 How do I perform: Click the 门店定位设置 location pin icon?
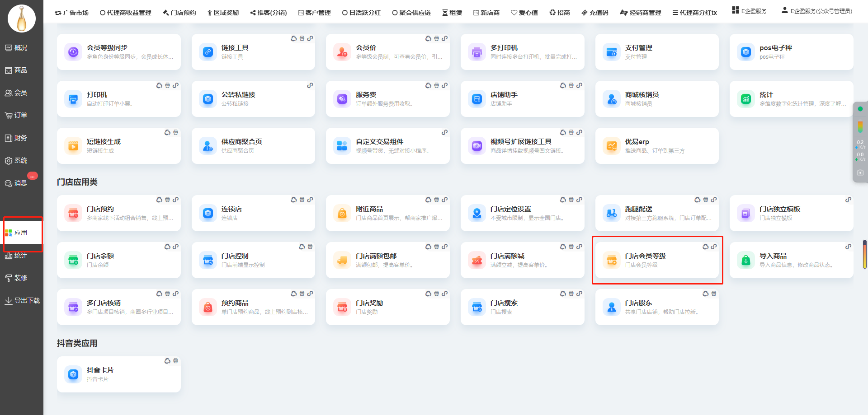pyautogui.click(x=476, y=213)
